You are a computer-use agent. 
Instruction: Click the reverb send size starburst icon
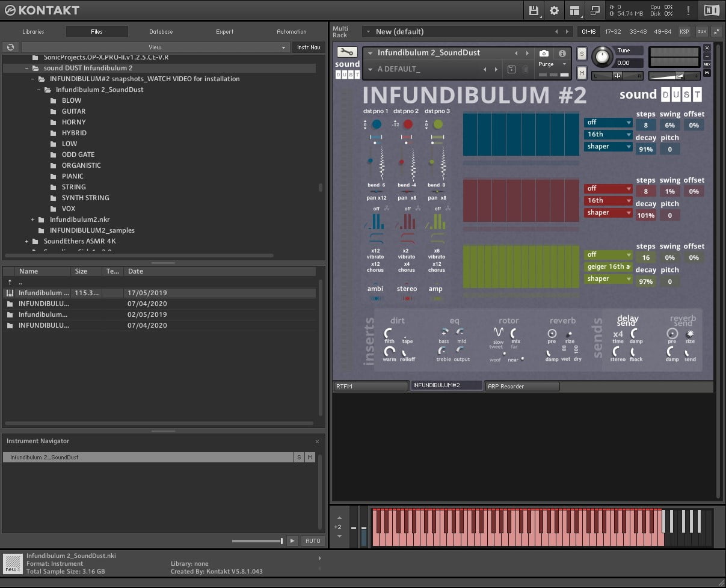click(690, 333)
